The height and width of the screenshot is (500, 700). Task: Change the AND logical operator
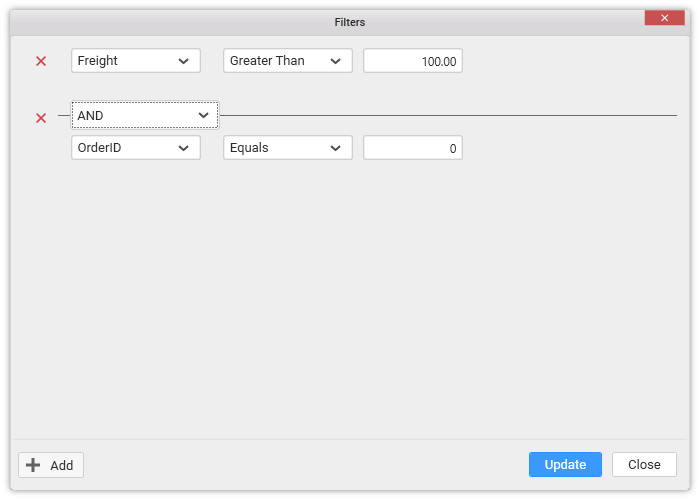point(144,116)
